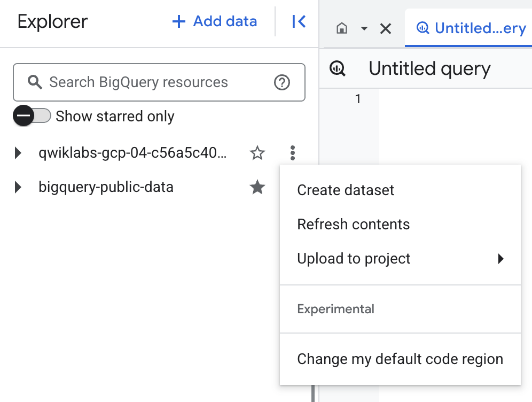
Task: Collapse the Explorer pane arrow icon
Action: click(299, 21)
